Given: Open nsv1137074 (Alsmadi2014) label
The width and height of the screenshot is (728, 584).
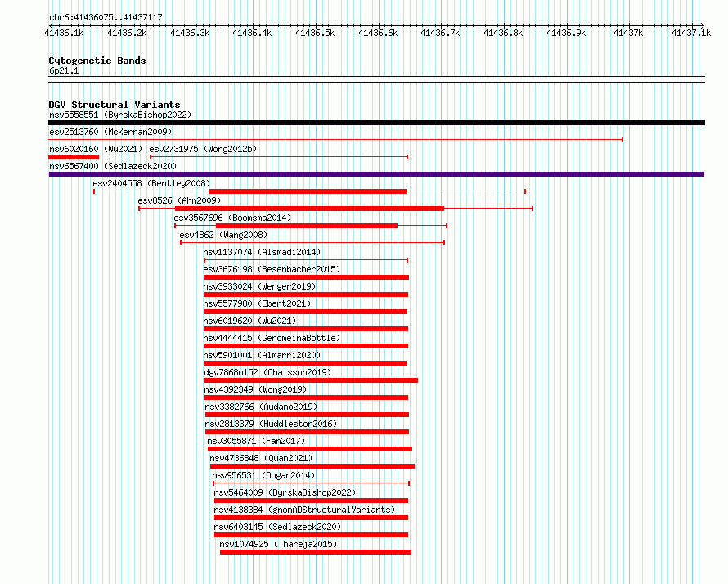Looking at the screenshot, I should (262, 252).
